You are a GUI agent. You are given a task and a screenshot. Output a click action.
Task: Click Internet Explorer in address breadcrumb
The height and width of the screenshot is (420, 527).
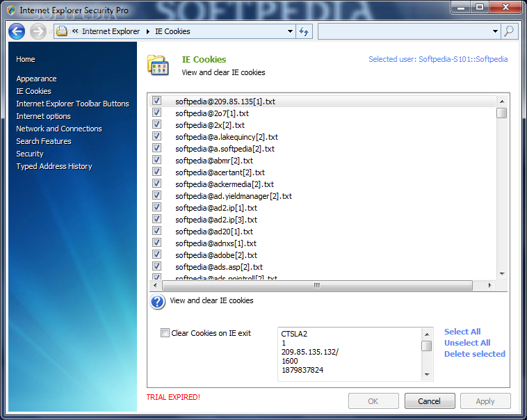click(111, 31)
